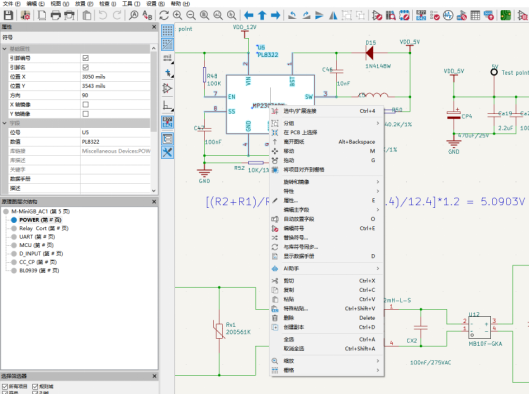Select MCU sheet in hierarchy tree
This screenshot has height=395, width=530.
coord(36,245)
